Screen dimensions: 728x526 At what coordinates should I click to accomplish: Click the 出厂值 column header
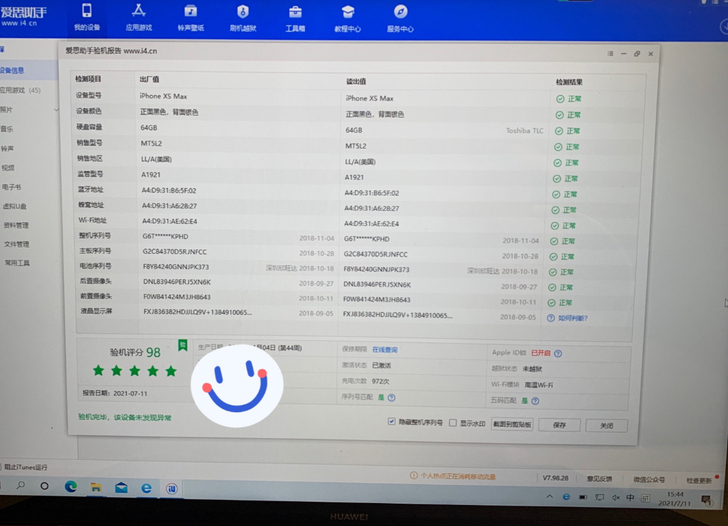click(150, 79)
